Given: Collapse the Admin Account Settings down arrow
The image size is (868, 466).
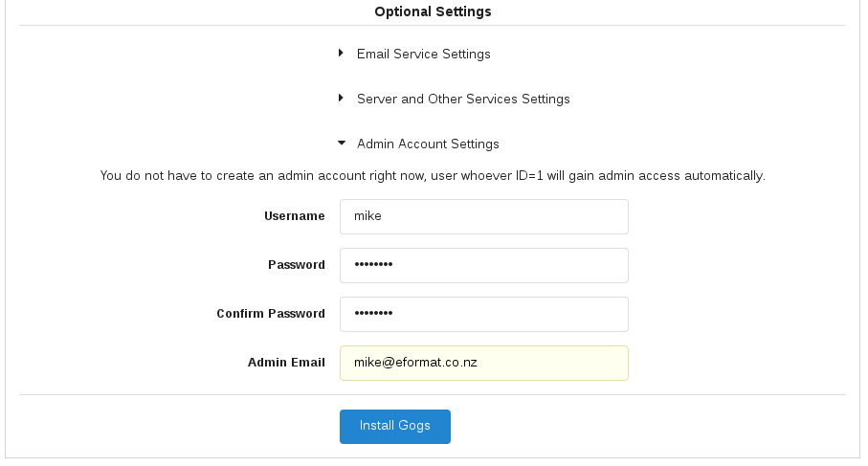Looking at the screenshot, I should (341, 144).
